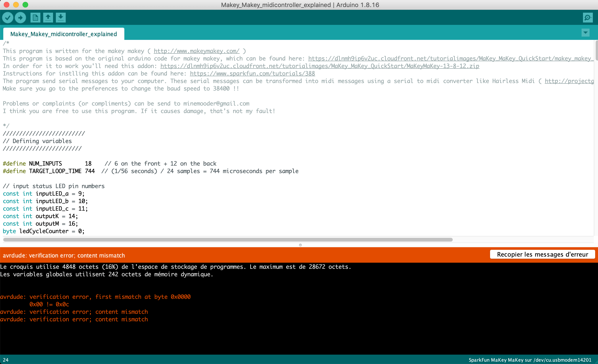
Task: Open a sketch with the Open icon
Action: click(48, 17)
